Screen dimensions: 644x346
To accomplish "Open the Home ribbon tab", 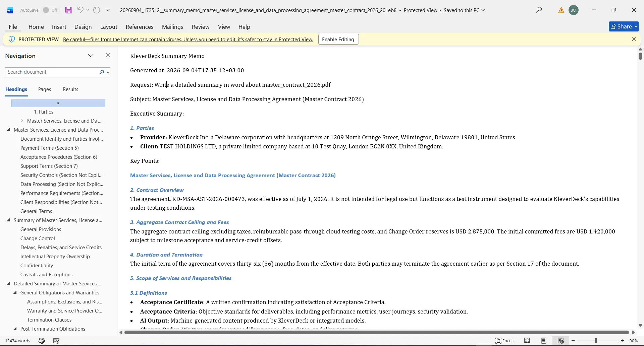I will (36, 27).
